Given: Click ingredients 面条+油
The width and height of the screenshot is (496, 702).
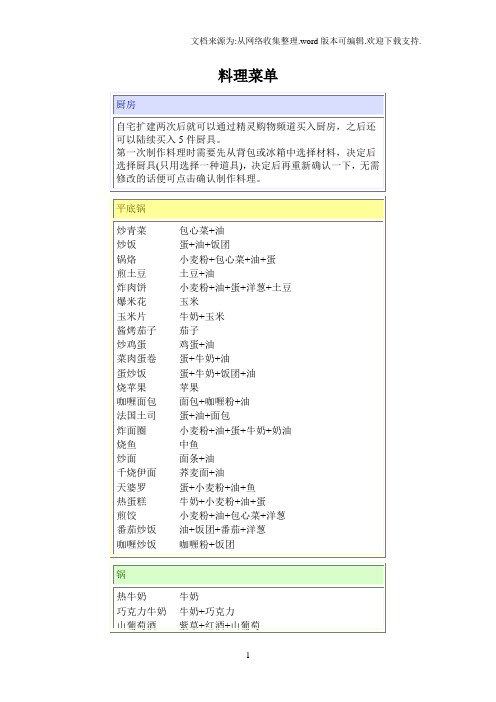Looking at the screenshot, I should [x=197, y=458].
